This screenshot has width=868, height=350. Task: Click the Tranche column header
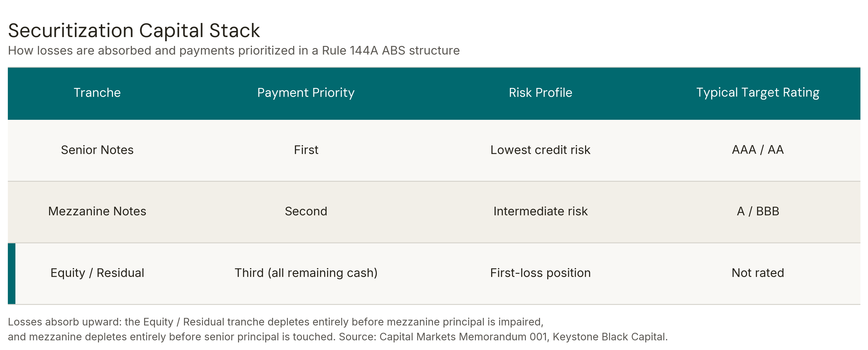pos(97,93)
